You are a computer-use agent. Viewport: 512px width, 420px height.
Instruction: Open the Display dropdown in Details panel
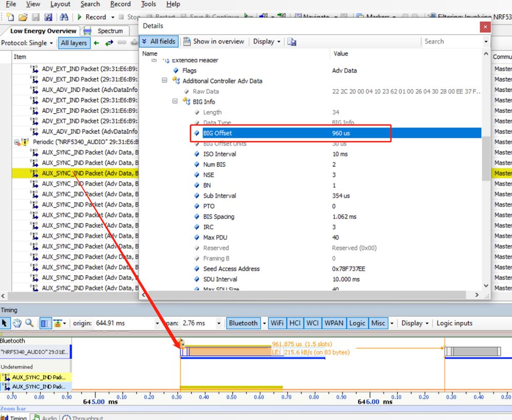point(267,41)
